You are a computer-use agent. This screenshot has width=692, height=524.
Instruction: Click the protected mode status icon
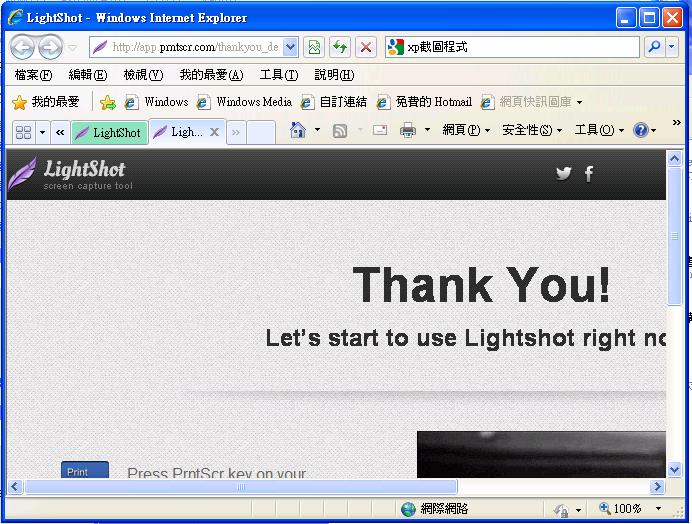pos(561,510)
